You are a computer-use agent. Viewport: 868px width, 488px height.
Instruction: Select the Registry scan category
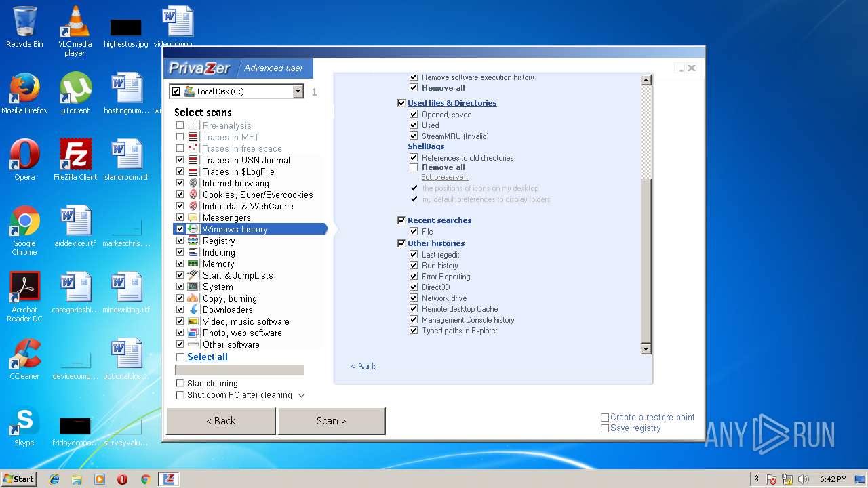click(x=218, y=241)
